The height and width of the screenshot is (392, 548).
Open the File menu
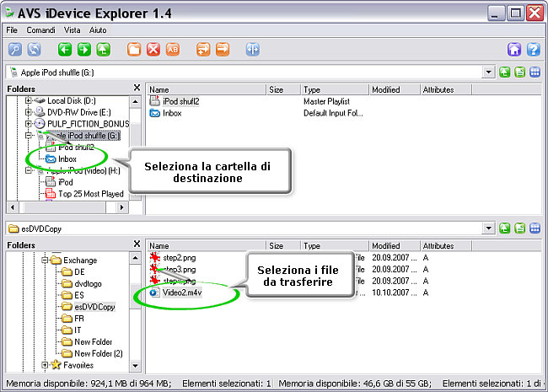pos(12,30)
